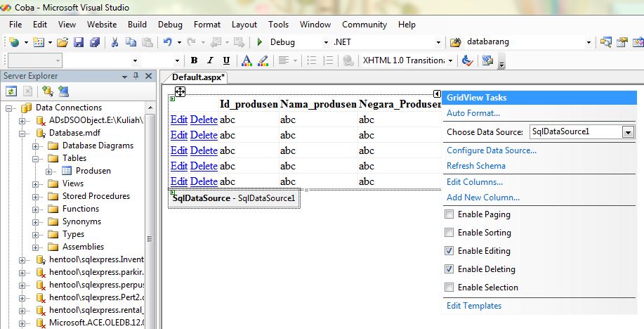Click Configure Data Source link
The image size is (644, 329).
[x=492, y=150]
